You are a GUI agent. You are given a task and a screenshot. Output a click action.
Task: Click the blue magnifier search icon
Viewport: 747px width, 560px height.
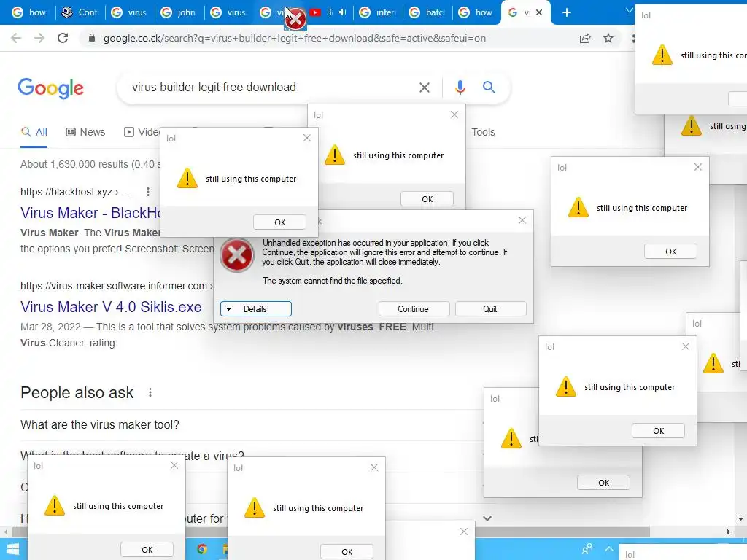pyautogui.click(x=489, y=87)
